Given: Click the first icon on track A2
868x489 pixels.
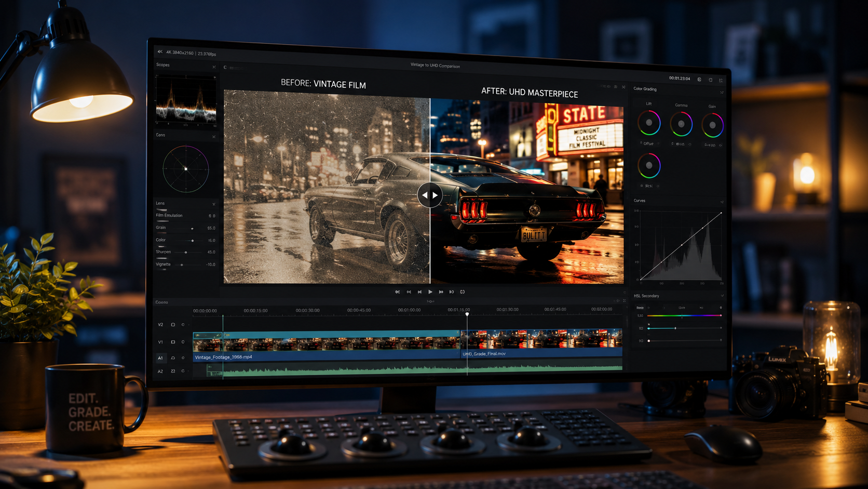Looking at the screenshot, I should tap(173, 371).
